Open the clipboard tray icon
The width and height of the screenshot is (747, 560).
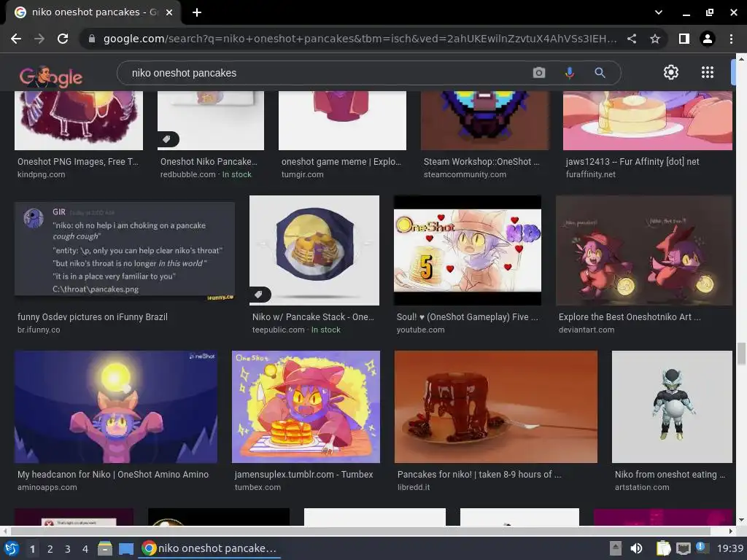click(663, 548)
